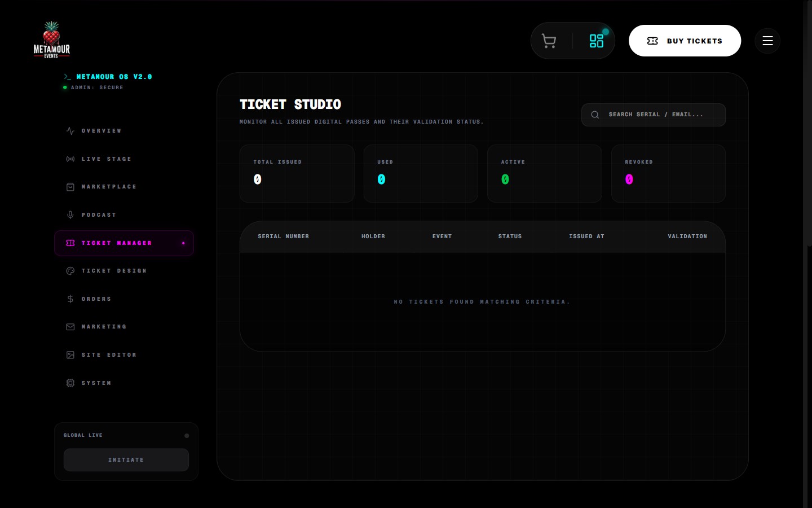Image resolution: width=812 pixels, height=508 pixels.
Task: Click the Ticket Design palette icon
Action: [x=70, y=271]
